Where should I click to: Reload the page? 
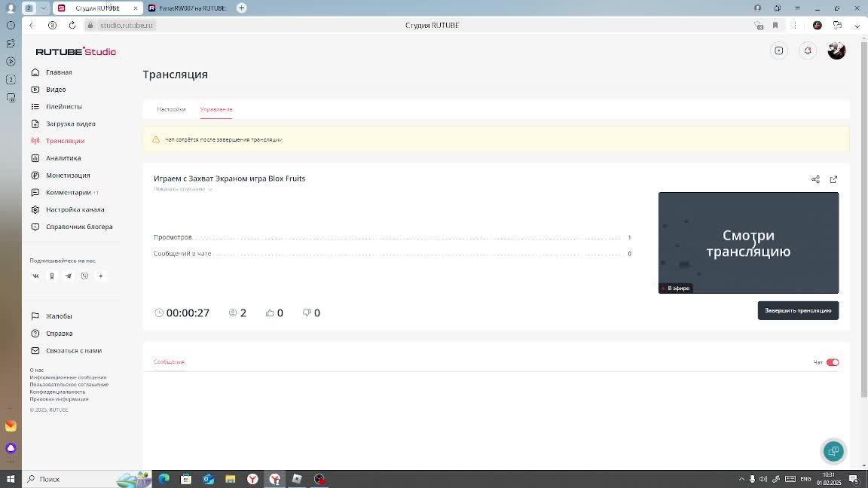tap(72, 26)
